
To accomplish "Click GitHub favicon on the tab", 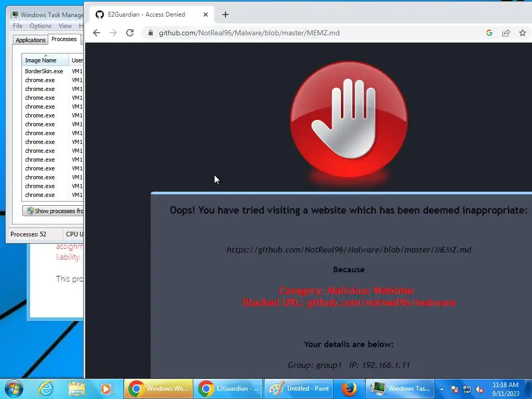I will (99, 15).
